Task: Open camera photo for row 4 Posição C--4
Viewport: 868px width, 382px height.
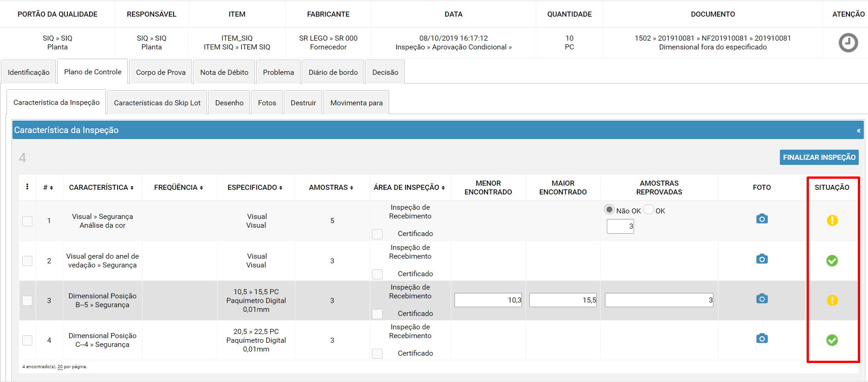Action: tap(762, 338)
